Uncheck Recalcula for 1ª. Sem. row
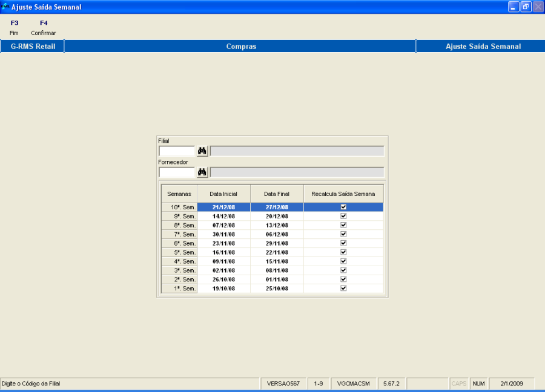 click(x=343, y=288)
